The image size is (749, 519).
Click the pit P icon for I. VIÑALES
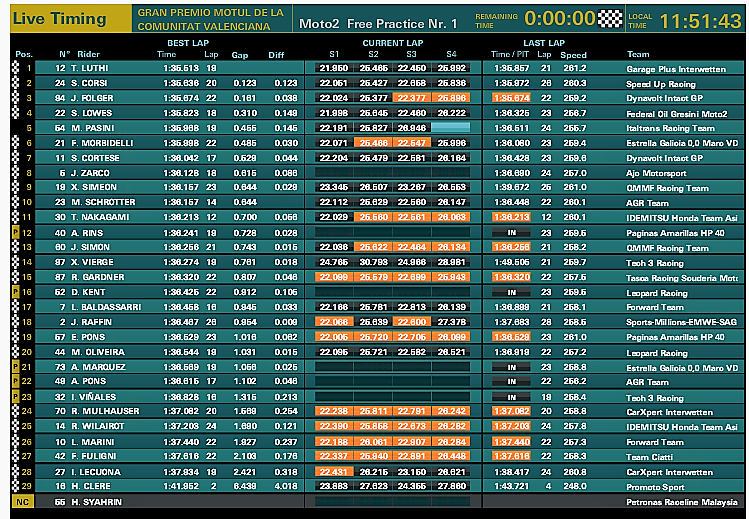15,396
